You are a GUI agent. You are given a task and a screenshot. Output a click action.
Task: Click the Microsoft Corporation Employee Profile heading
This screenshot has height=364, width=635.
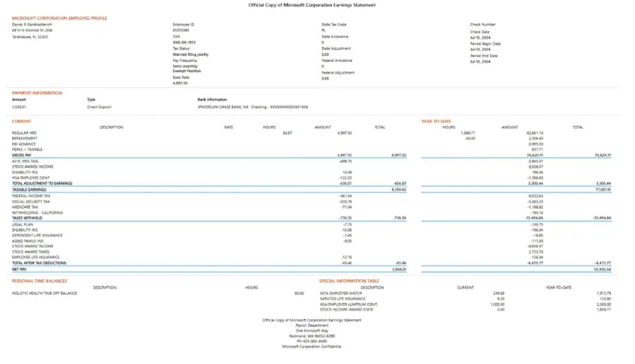point(59,18)
